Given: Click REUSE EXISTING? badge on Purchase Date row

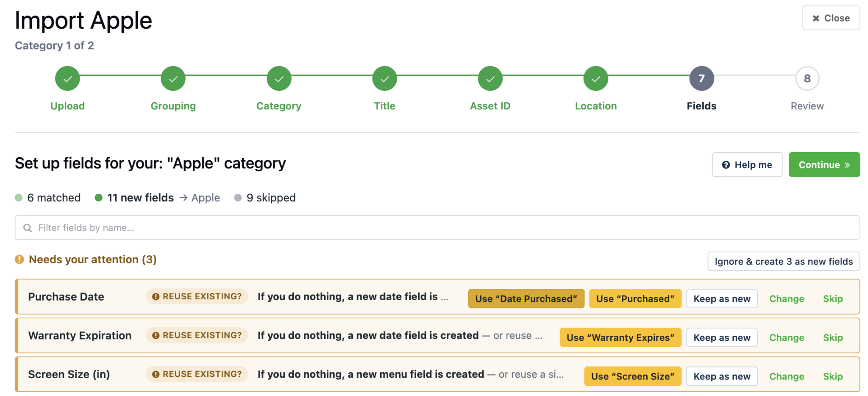Looking at the screenshot, I should click(x=197, y=297).
